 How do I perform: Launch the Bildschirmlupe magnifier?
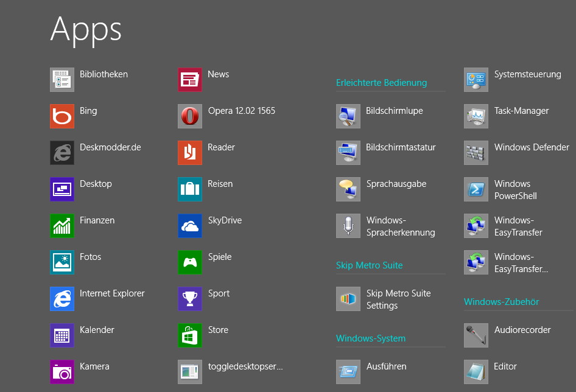[348, 116]
